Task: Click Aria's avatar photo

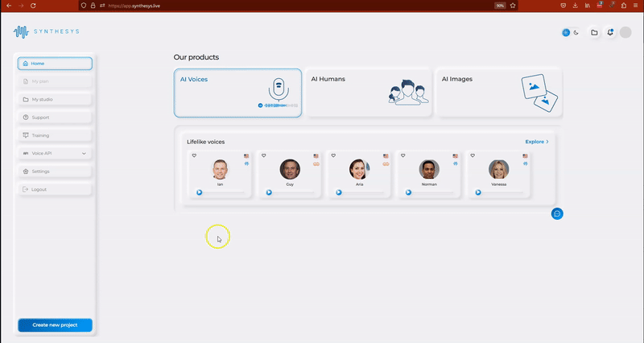Action: pyautogui.click(x=359, y=169)
